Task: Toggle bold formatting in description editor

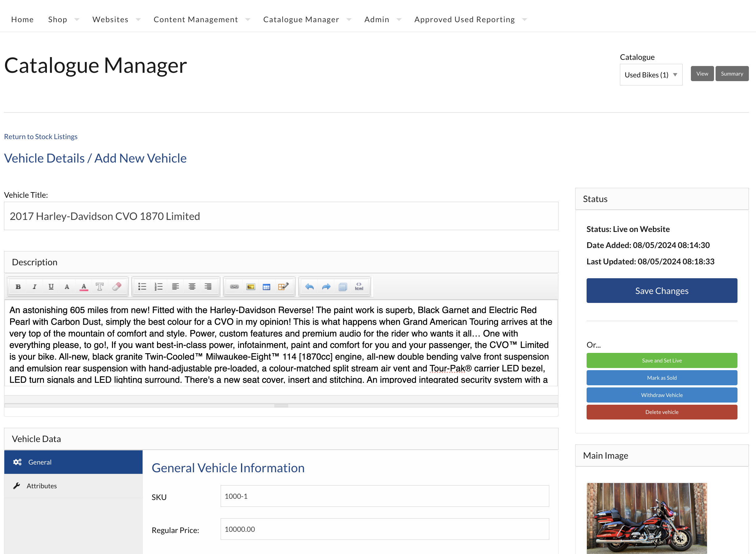Action: coord(18,287)
